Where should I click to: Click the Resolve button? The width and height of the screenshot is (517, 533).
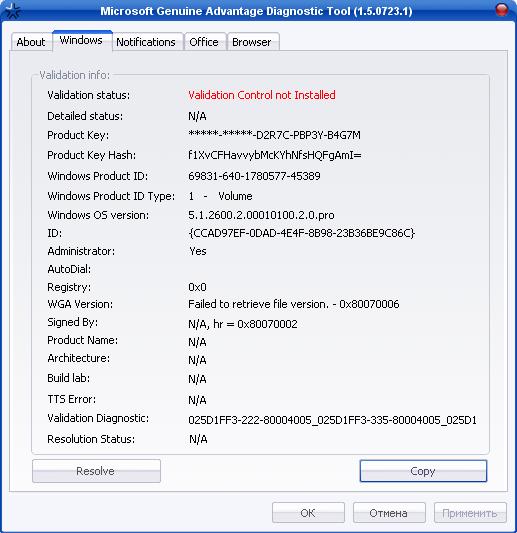click(96, 471)
